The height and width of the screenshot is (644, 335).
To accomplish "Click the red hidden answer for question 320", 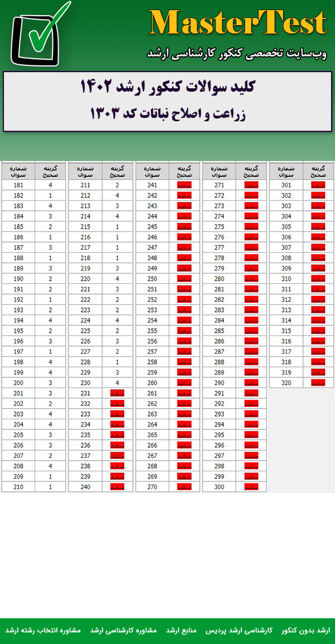I will pyautogui.click(x=318, y=383).
